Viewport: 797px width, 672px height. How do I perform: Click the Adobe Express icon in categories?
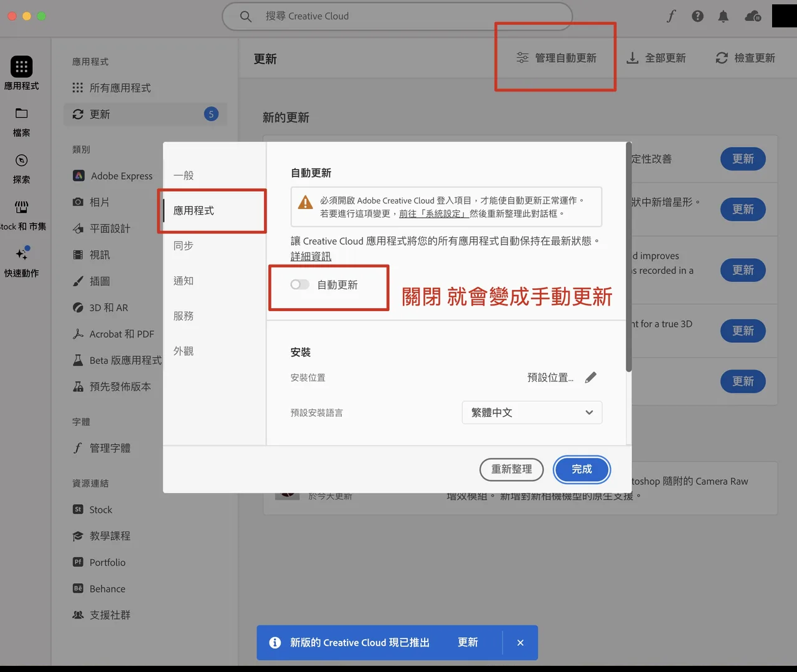(78, 176)
